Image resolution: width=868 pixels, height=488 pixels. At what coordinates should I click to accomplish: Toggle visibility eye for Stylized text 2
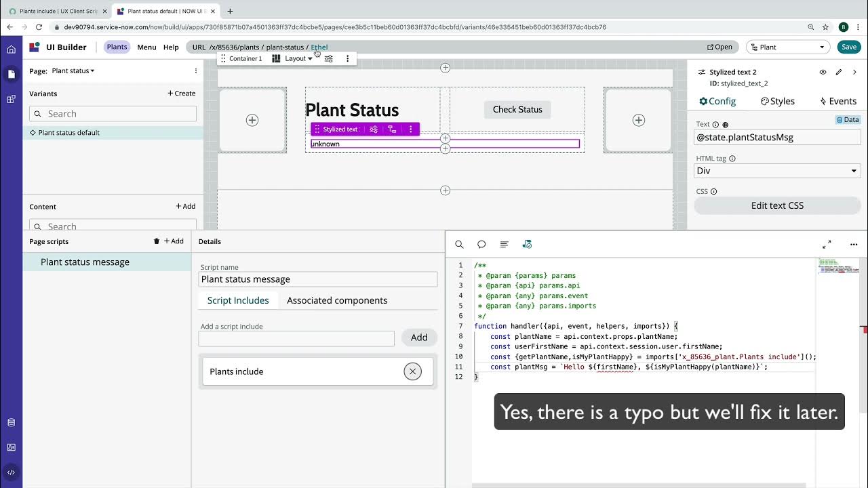823,72
